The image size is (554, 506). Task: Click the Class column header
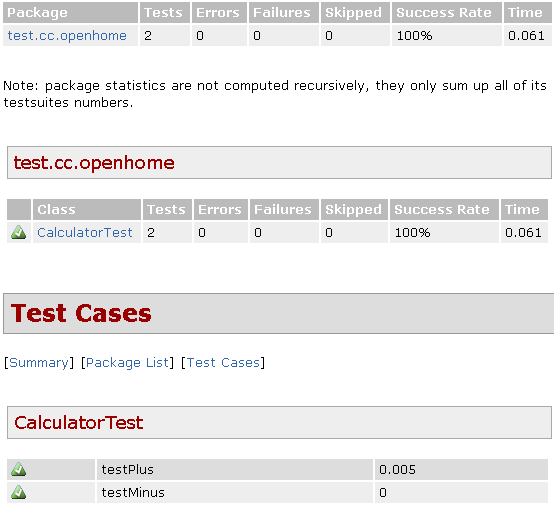57,210
